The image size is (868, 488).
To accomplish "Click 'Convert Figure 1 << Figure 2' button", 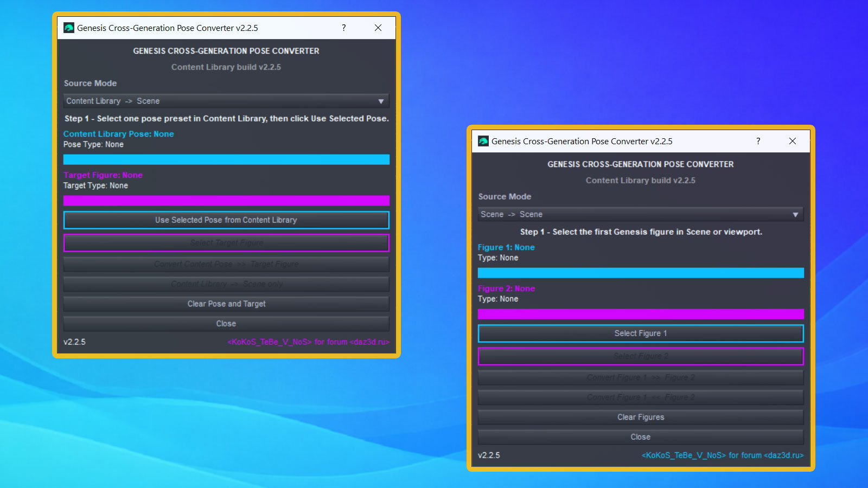I will 641,397.
